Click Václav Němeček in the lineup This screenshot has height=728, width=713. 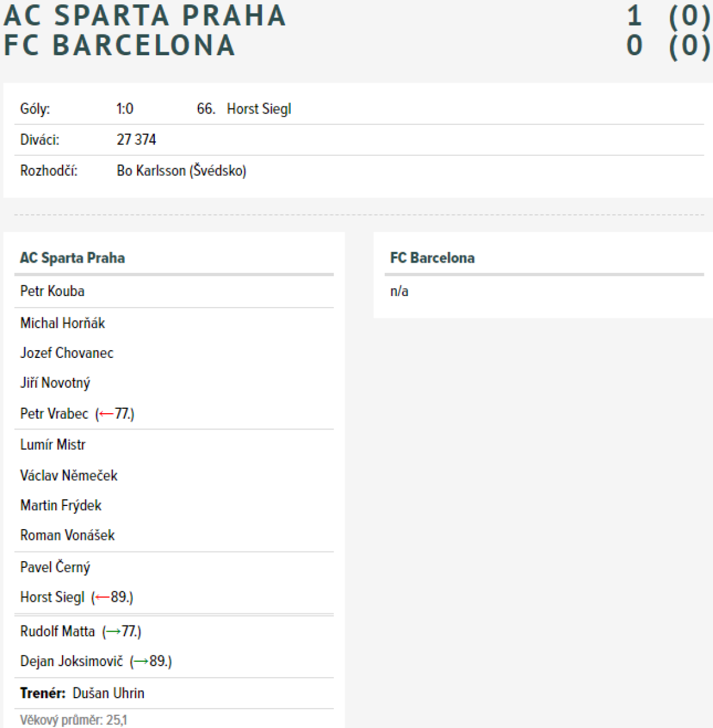69,476
